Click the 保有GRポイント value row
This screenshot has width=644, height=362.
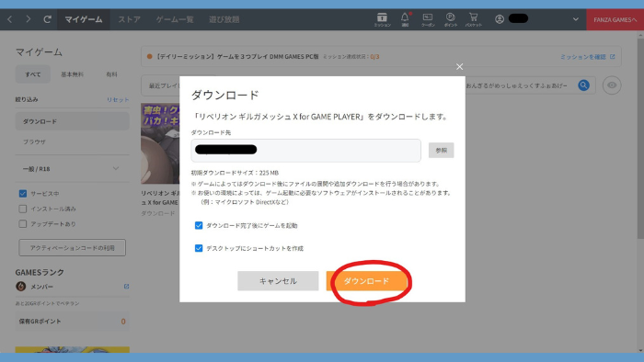73,322
